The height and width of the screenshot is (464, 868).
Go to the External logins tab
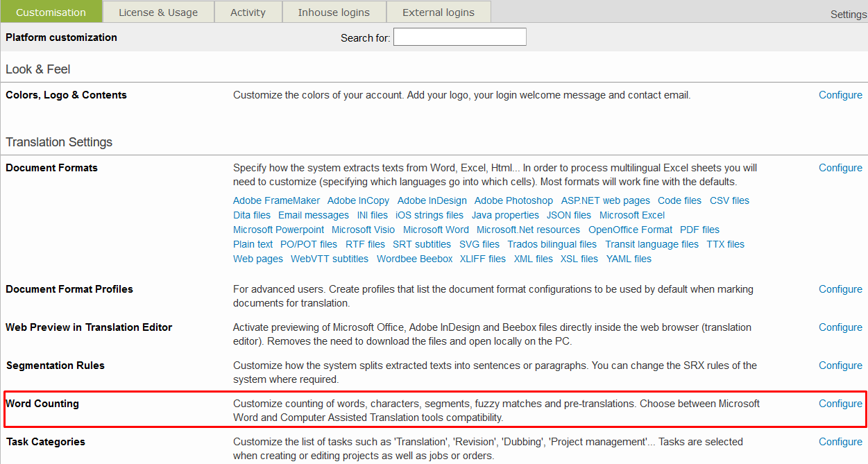pos(439,12)
